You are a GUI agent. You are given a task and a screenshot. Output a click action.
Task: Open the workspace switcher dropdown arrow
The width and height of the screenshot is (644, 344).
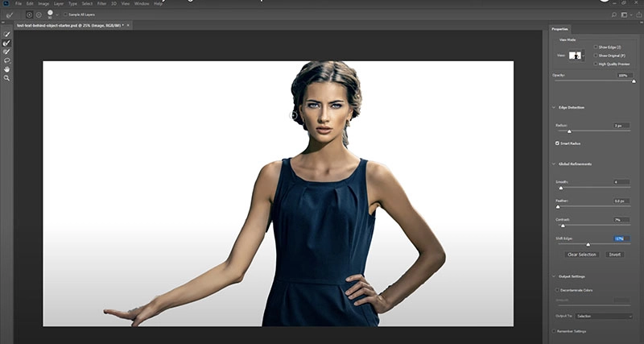[x=630, y=15]
